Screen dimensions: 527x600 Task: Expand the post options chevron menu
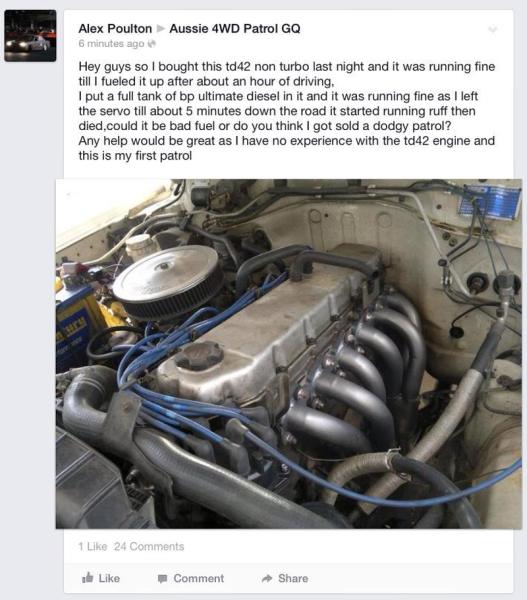click(493, 29)
